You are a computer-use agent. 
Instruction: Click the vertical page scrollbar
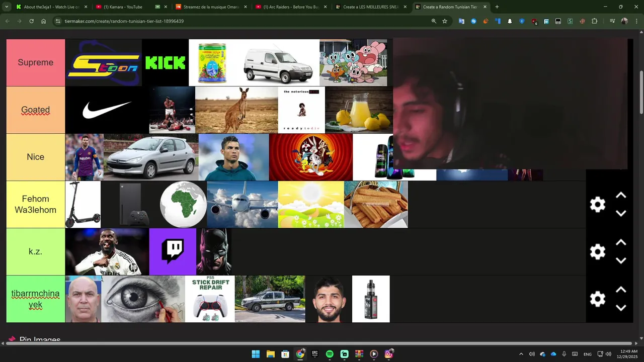click(x=641, y=93)
